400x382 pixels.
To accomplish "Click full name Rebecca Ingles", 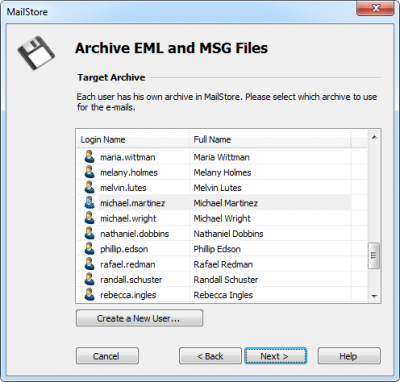I will (223, 295).
